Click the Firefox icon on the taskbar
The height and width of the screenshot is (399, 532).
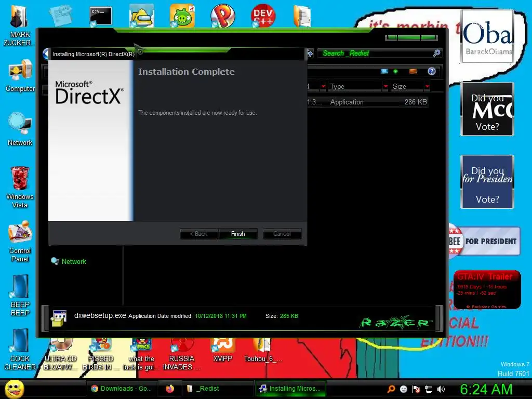point(170,389)
